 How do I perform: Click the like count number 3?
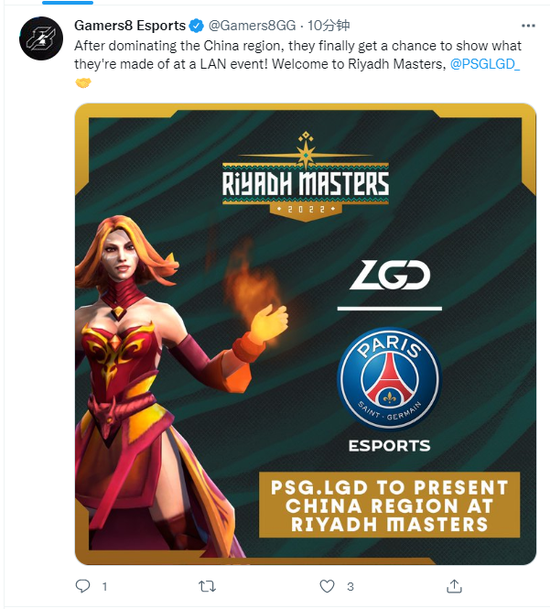[x=350, y=586]
